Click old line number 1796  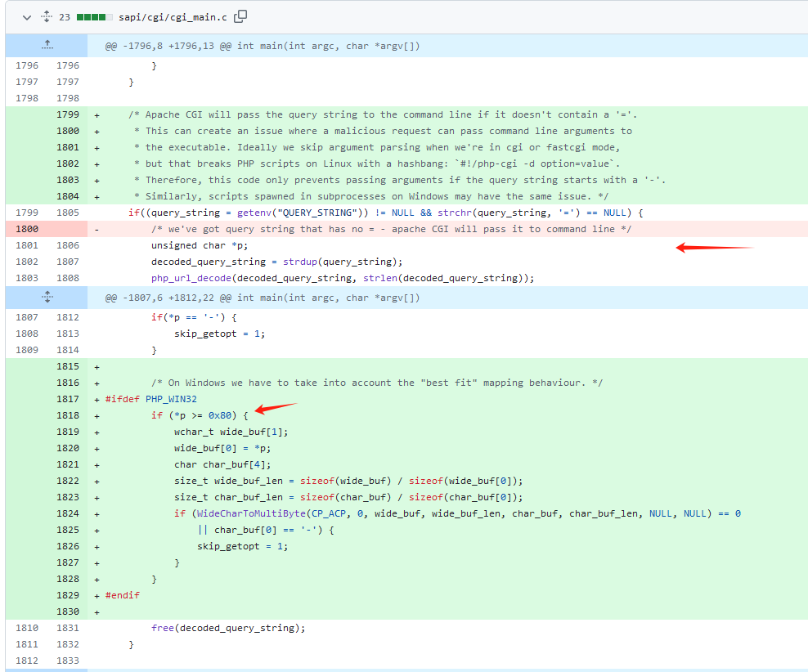[x=27, y=65]
